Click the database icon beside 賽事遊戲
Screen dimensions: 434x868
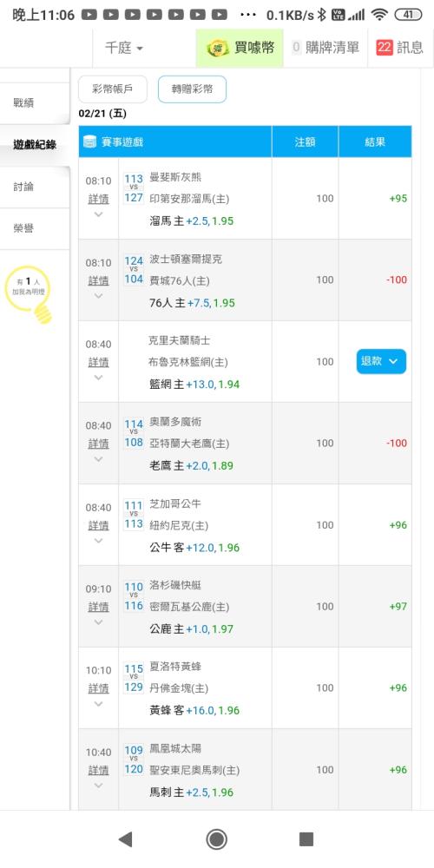[89, 141]
